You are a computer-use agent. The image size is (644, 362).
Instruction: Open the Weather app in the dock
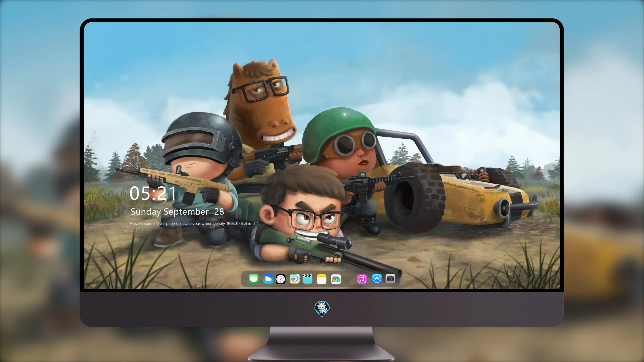268,279
